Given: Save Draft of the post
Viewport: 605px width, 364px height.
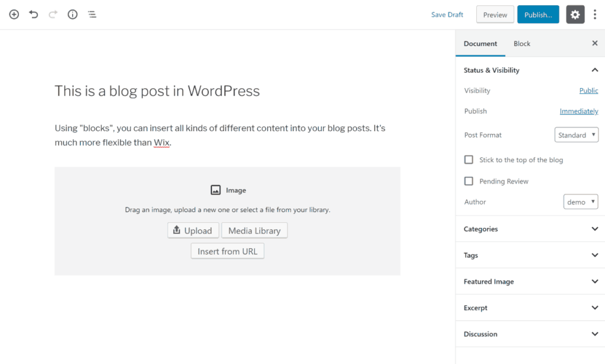Looking at the screenshot, I should pyautogui.click(x=447, y=15).
